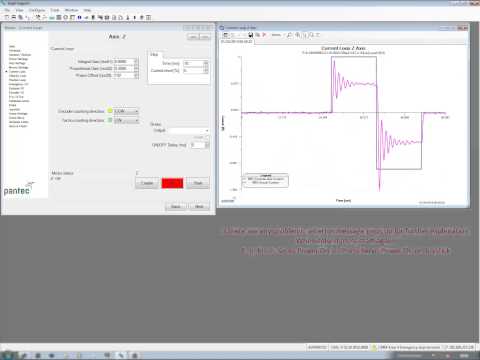
Task: Click the legend box in the graph
Action: coord(265,180)
